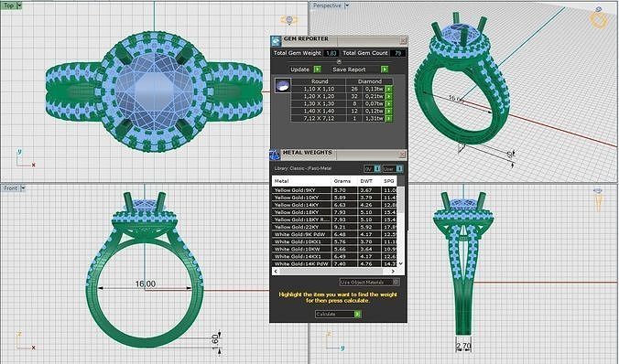Select the round diamond gem thumbnail

tap(283, 85)
